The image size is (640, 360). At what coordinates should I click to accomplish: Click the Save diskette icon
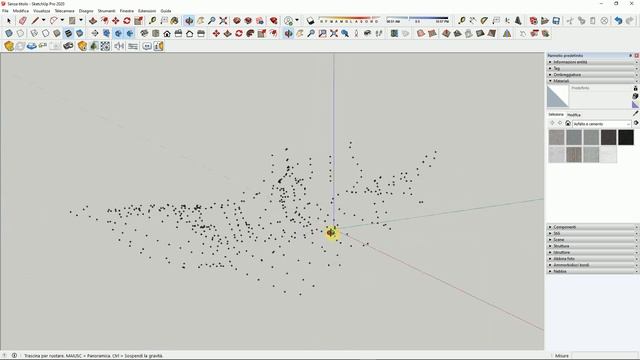[x=556, y=21]
